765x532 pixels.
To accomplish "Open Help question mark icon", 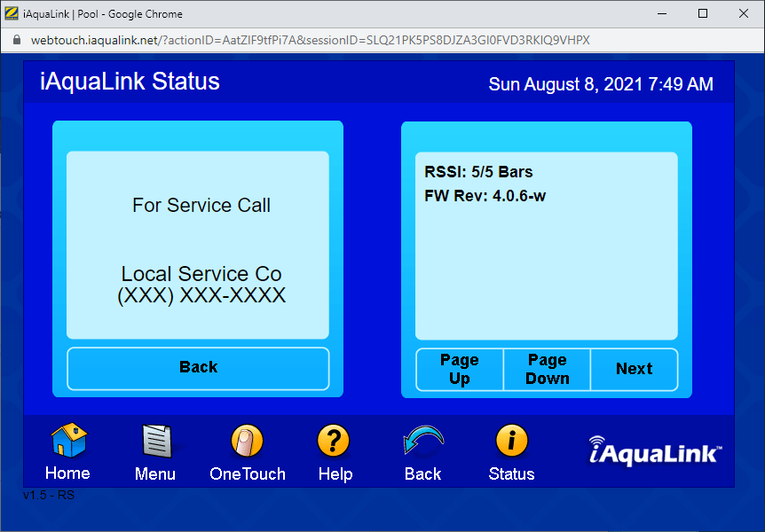I will (334, 441).
